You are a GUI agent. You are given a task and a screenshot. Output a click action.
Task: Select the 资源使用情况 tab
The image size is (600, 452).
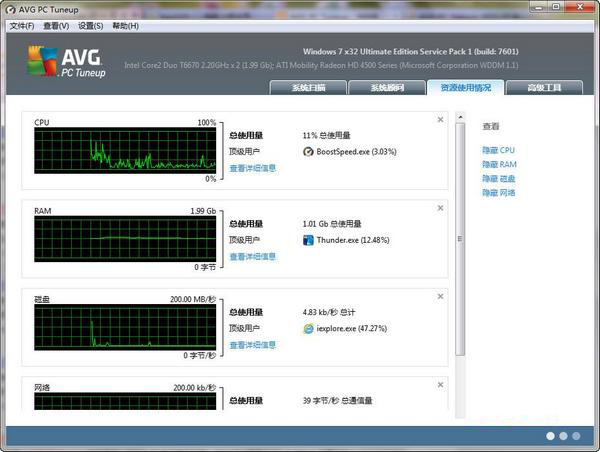pyautogui.click(x=466, y=88)
